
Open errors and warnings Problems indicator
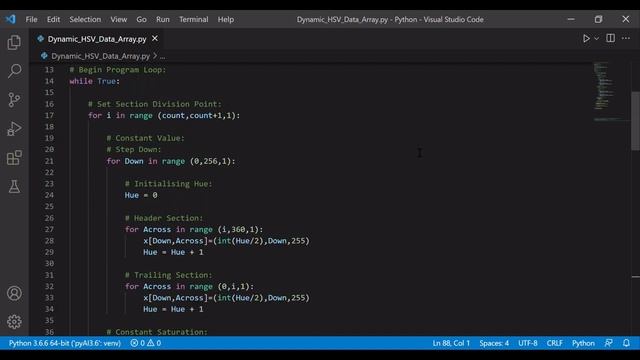tap(146, 343)
